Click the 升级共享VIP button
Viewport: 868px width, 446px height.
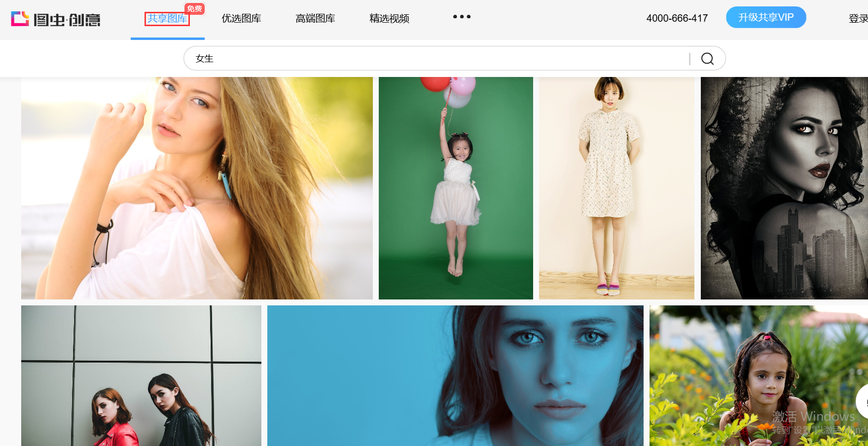click(x=766, y=17)
